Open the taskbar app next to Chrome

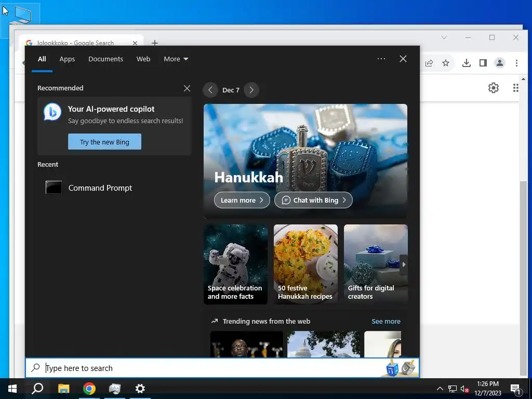pyautogui.click(x=115, y=389)
